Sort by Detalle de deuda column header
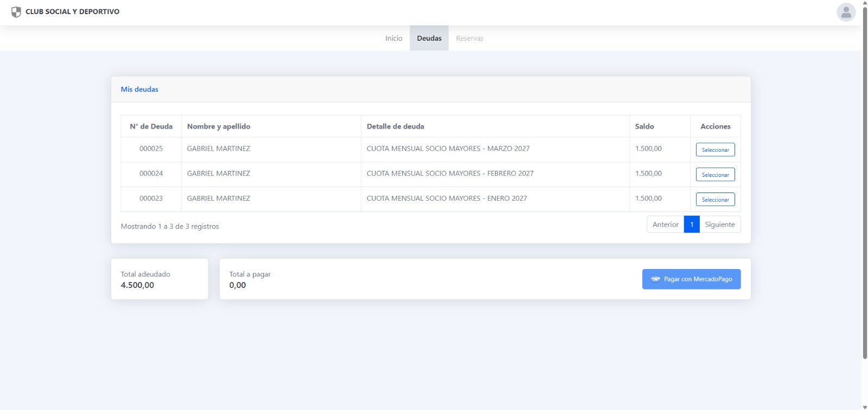This screenshot has height=410, width=868. 395,126
